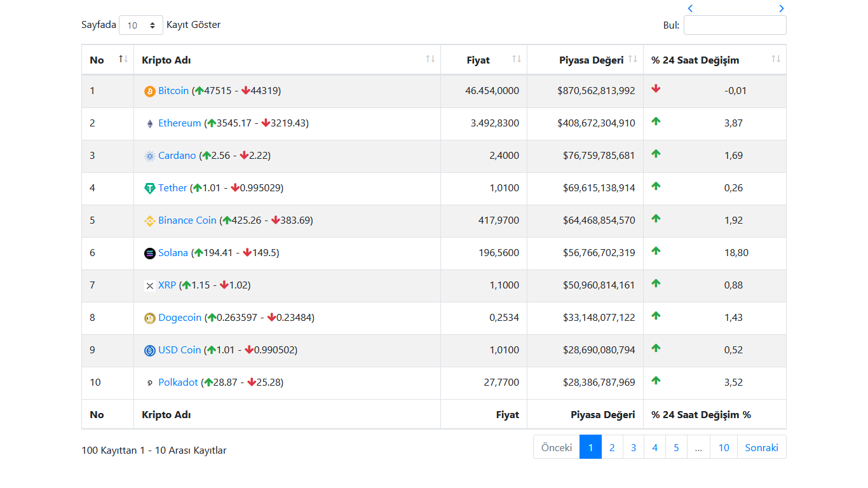The width and height of the screenshot is (868, 488).
Task: Click the USD Coin logo icon
Action: 150,351
